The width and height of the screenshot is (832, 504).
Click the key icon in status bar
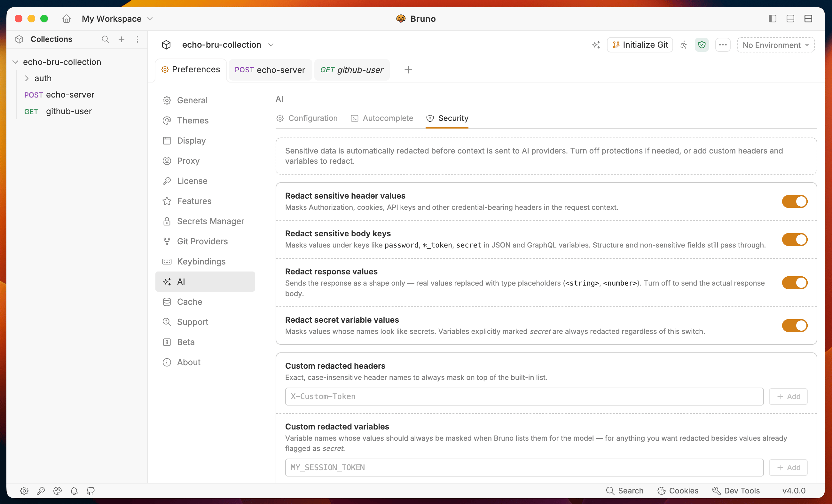click(x=41, y=491)
